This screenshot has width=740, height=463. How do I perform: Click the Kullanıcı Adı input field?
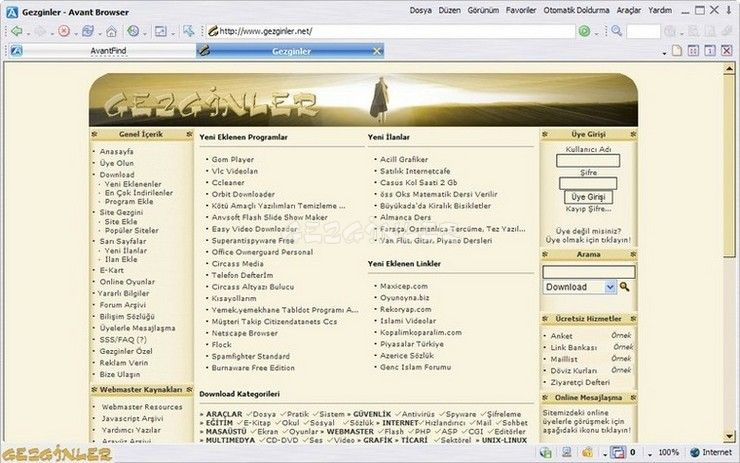(588, 161)
